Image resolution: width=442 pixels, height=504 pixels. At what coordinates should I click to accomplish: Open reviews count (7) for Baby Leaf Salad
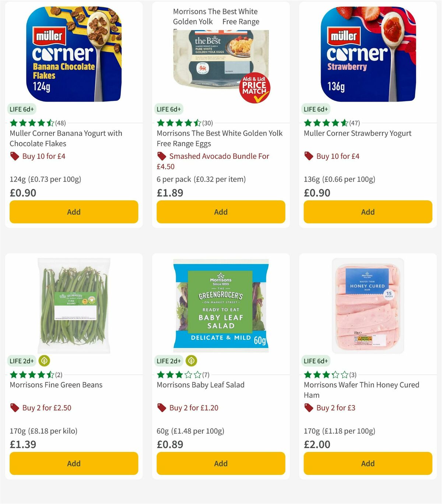point(206,374)
